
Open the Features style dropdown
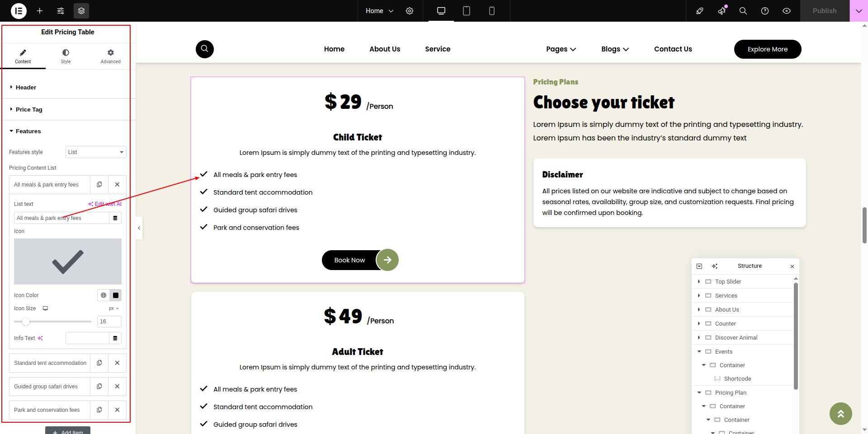coord(96,152)
